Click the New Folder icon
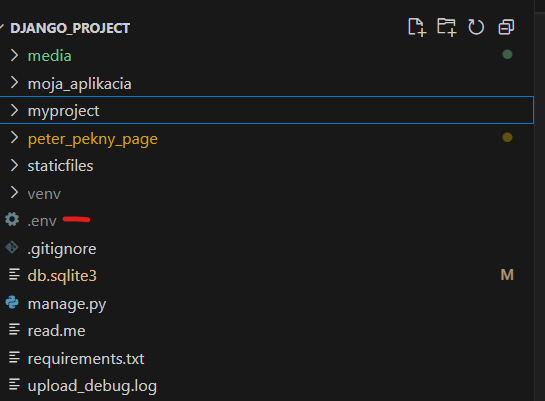This screenshot has height=401, width=545. [447, 27]
